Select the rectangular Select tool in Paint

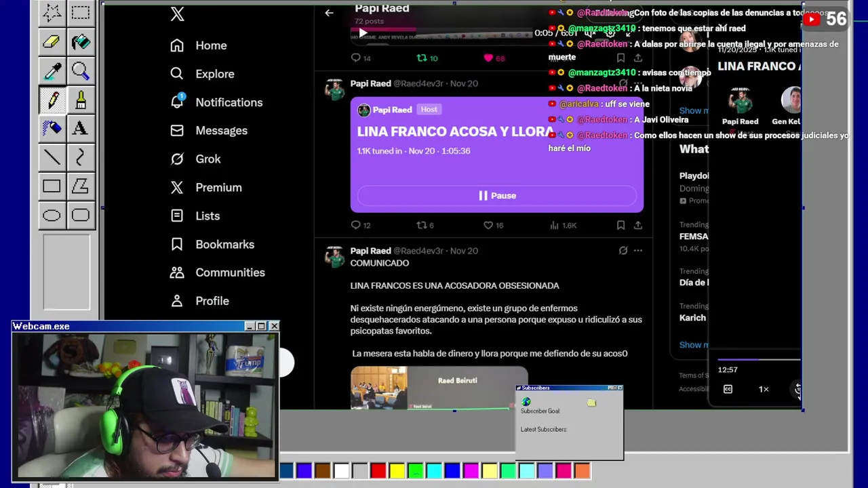pyautogui.click(x=81, y=13)
